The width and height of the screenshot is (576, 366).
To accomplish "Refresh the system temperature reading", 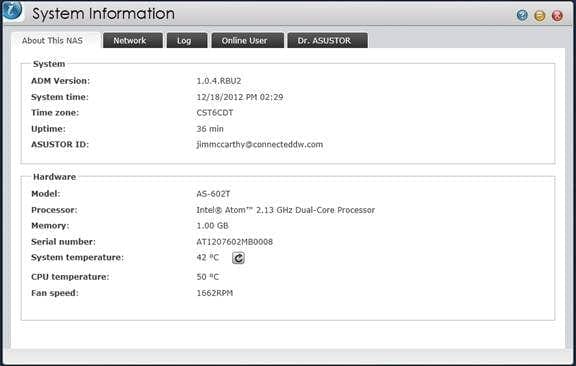I will click(x=238, y=258).
